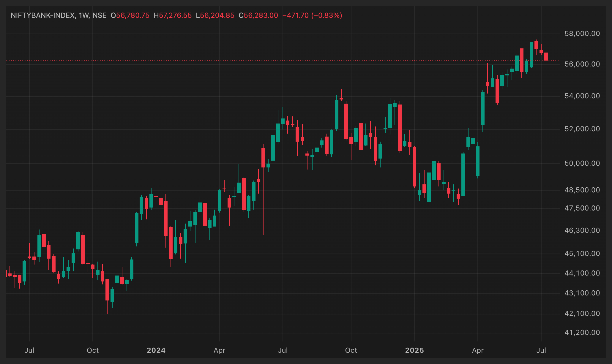Click the change value −471.70 (−0.83%)
The height and width of the screenshot is (364, 612).
[312, 15]
